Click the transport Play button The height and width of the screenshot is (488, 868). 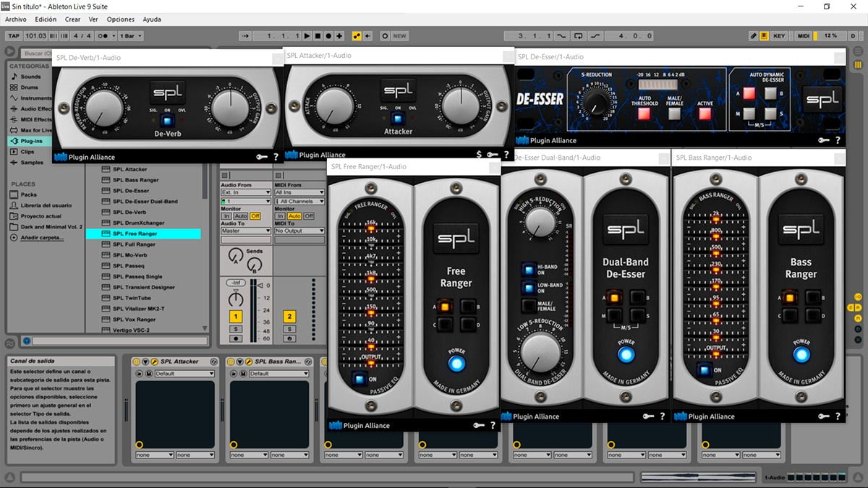pyautogui.click(x=307, y=35)
